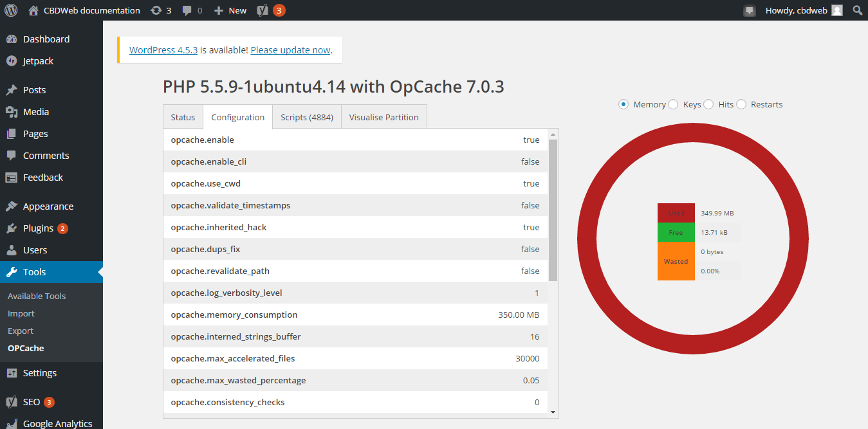Click the search magnifier in admin bar
The height and width of the screenshot is (429, 868).
[858, 10]
